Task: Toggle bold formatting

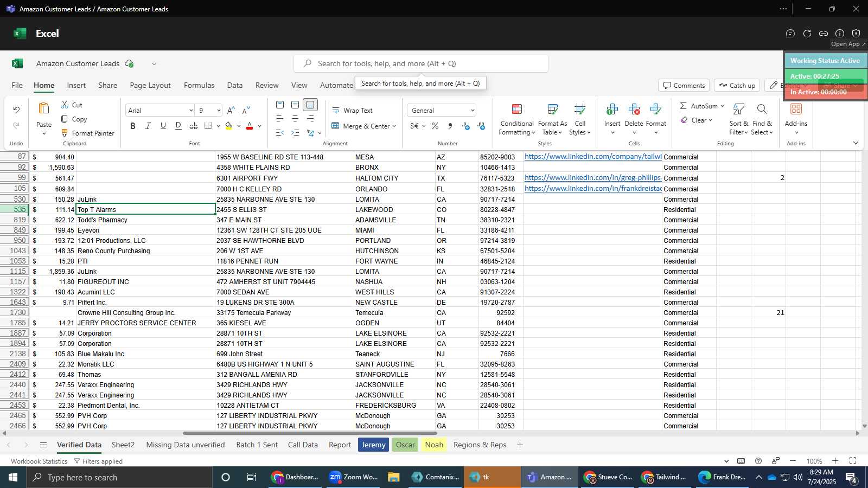Action: (x=133, y=126)
